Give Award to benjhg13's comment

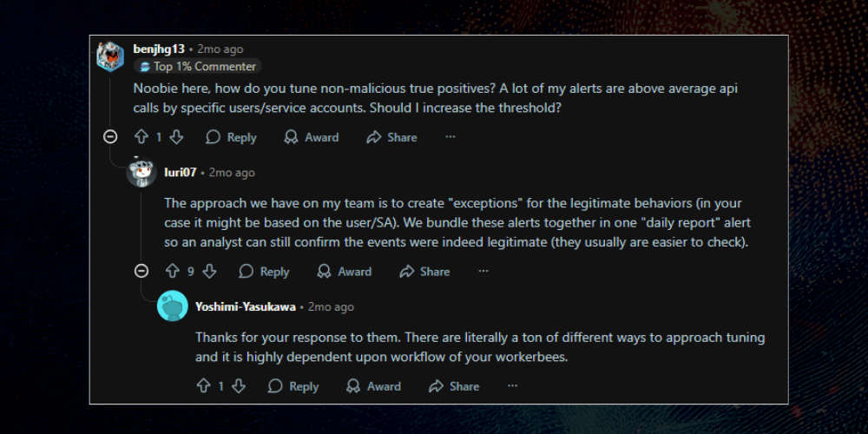click(312, 137)
